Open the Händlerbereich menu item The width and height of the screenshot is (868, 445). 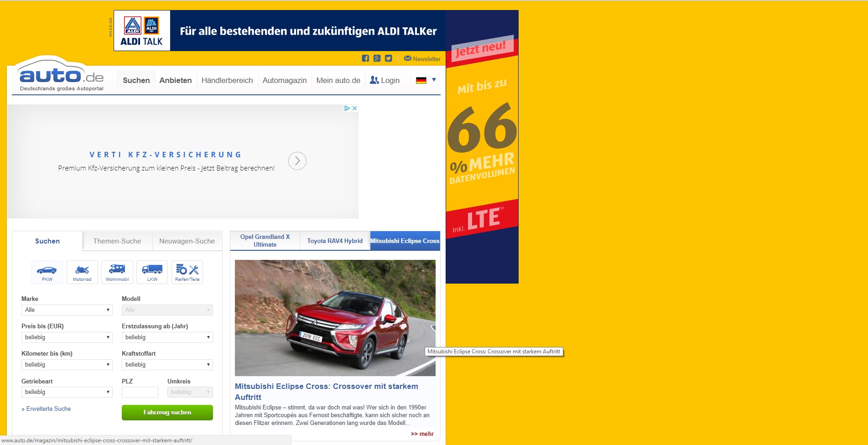click(227, 80)
